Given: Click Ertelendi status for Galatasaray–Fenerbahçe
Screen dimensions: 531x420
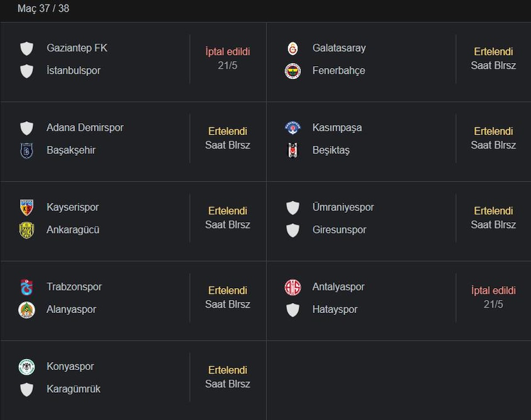Looking at the screenshot, I should (x=493, y=52).
